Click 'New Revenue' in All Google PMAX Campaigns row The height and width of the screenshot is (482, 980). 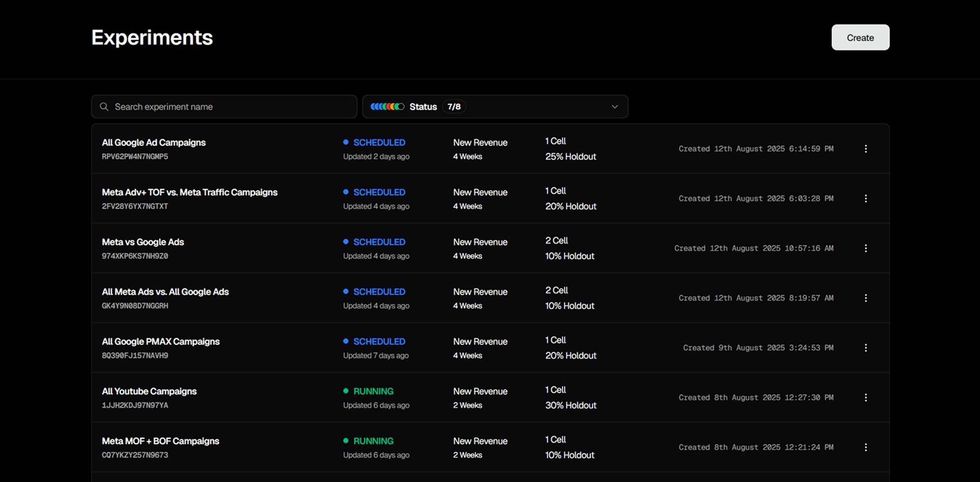point(480,342)
